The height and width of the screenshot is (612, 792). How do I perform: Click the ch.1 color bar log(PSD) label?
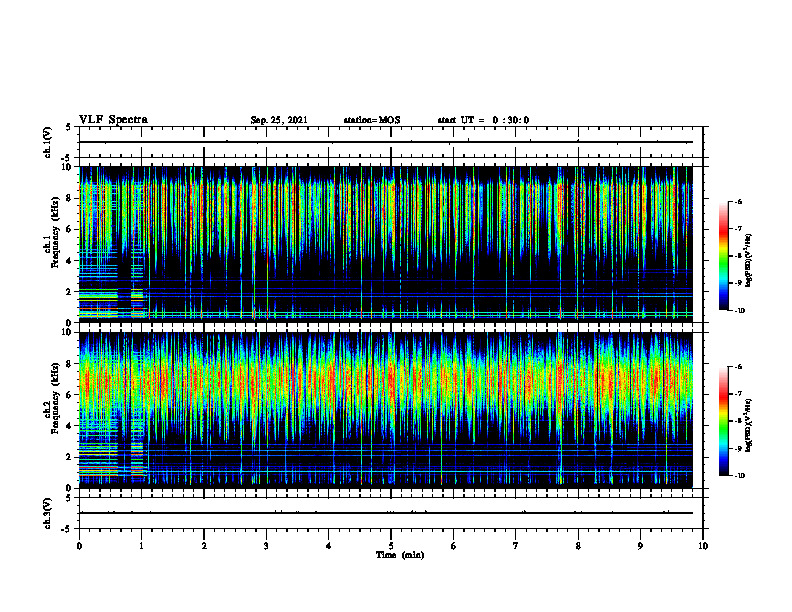pos(749,261)
